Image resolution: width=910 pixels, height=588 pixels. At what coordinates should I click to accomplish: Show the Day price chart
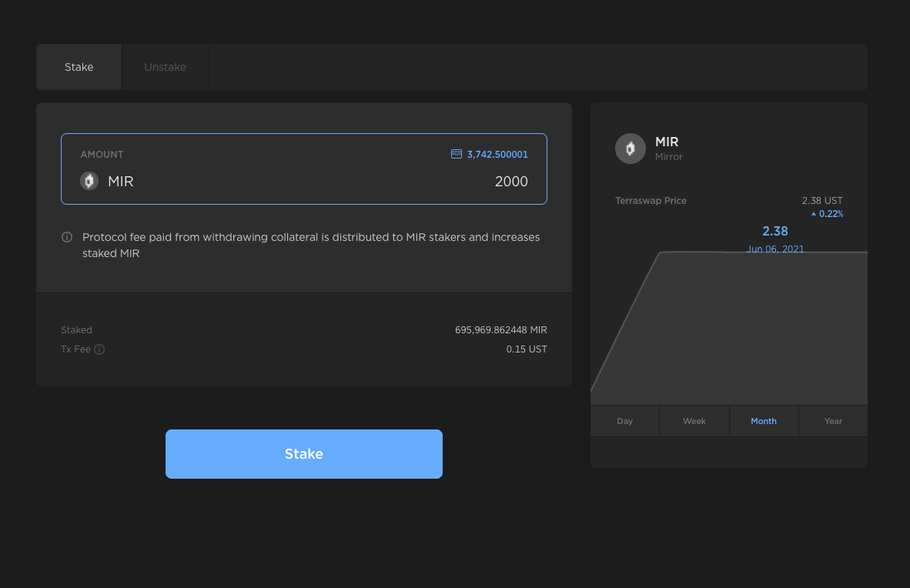[x=624, y=421]
